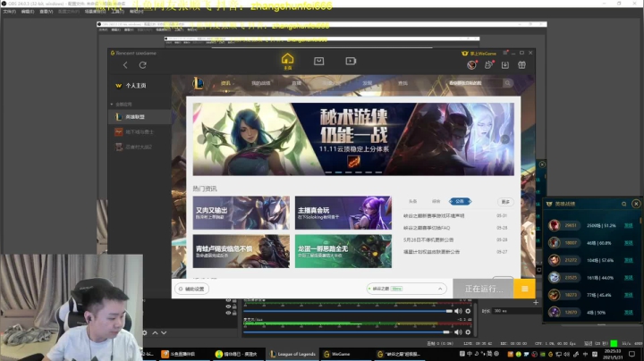Show the next banner with right arrow
Viewport: 644px width, 361px height.
click(505, 139)
